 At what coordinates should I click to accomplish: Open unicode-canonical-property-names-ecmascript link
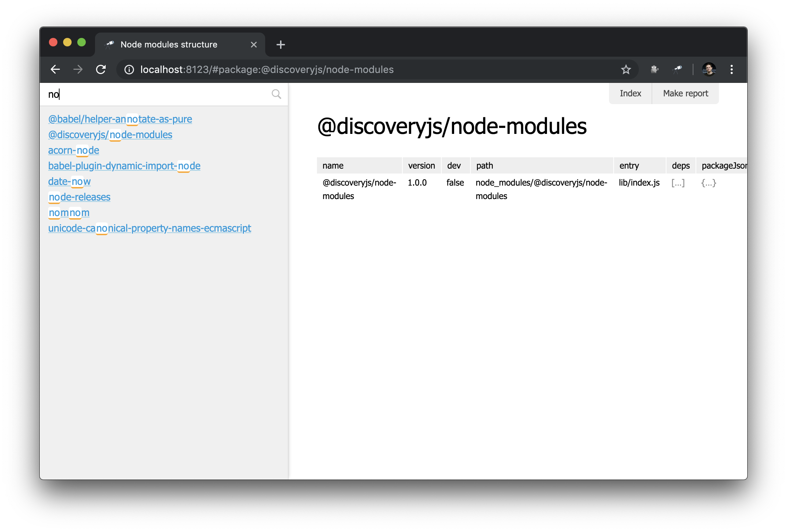point(150,228)
